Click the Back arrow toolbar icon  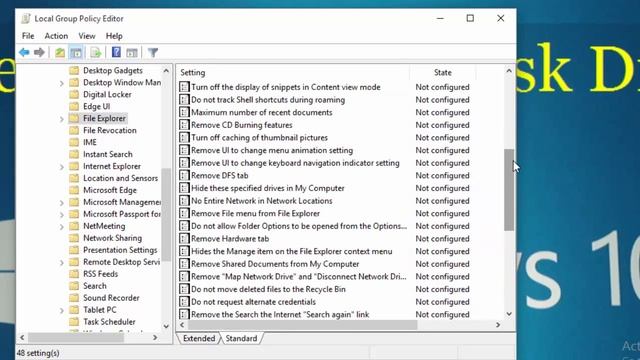tap(24, 52)
